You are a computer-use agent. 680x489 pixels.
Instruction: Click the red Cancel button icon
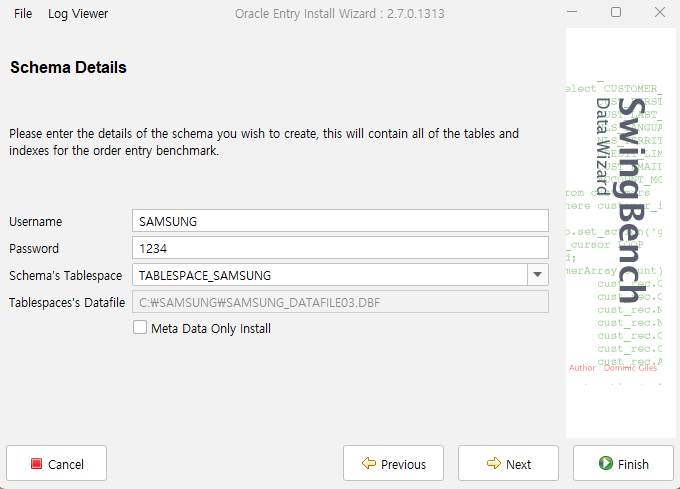37,464
